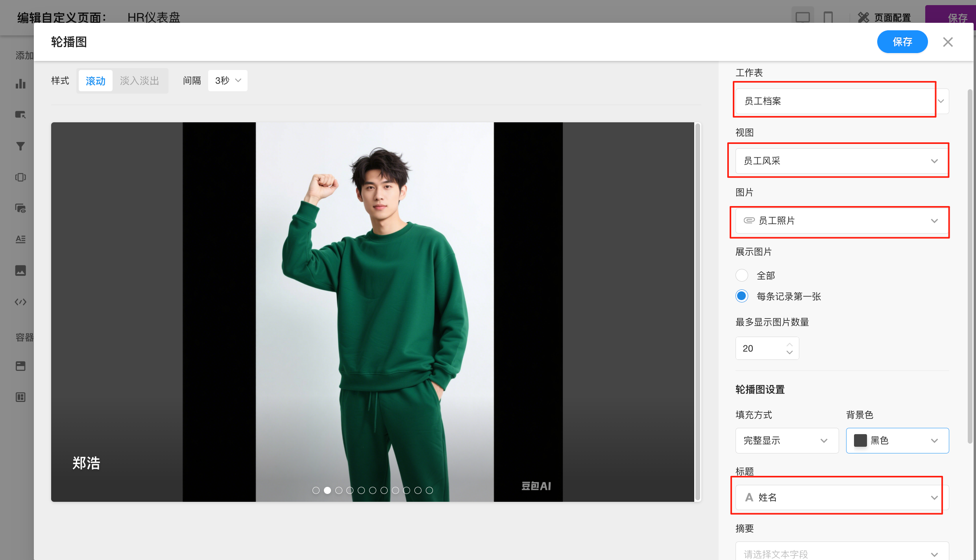This screenshot has width=976, height=560.
Task: Click the embed code icon in sidebar
Action: 20,302
